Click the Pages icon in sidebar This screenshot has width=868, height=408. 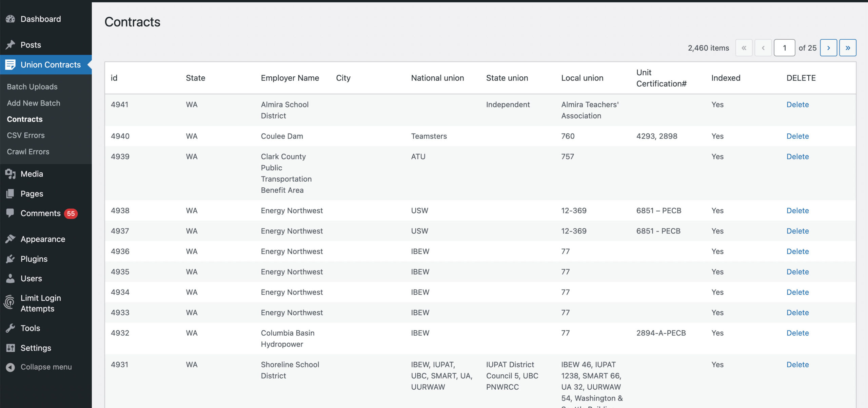tap(11, 193)
